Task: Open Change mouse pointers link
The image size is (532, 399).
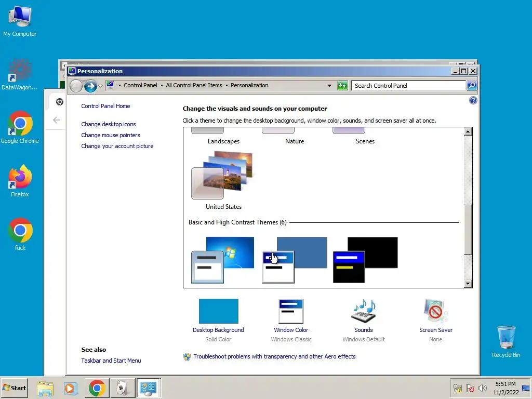Action: 110,135
